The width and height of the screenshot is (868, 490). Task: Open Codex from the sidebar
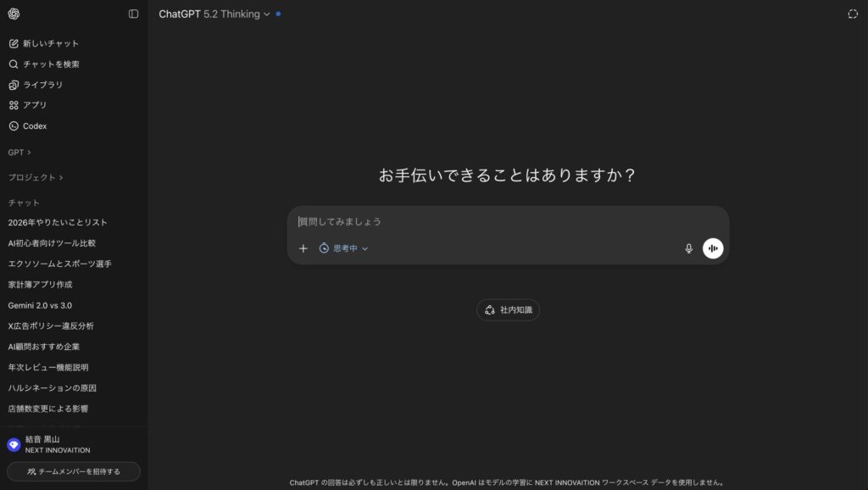(35, 126)
